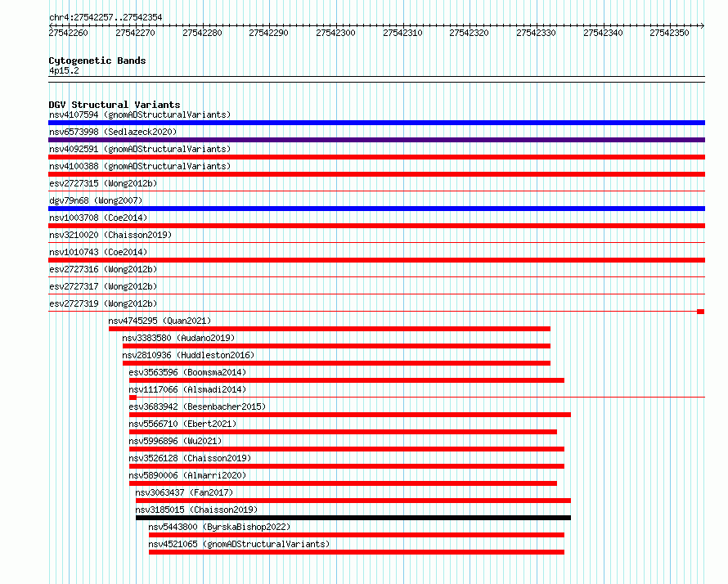Click ruler position 27542260

click(68, 33)
